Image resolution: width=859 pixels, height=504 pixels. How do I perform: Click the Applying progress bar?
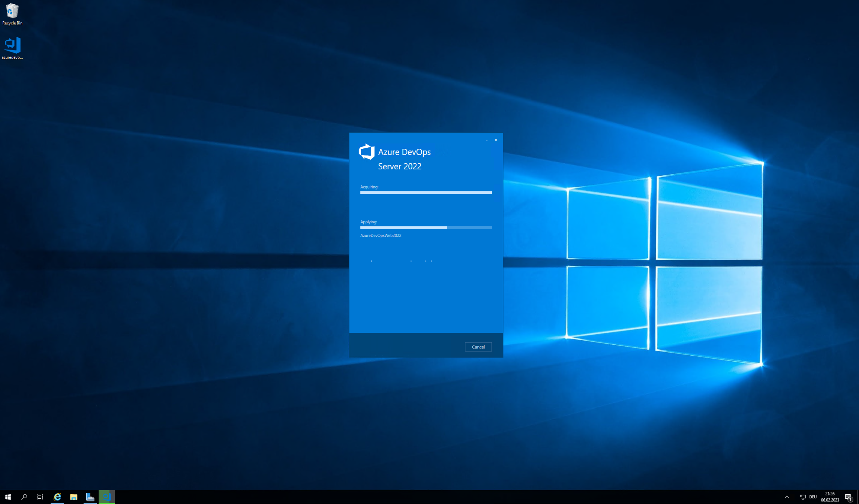[x=426, y=227]
